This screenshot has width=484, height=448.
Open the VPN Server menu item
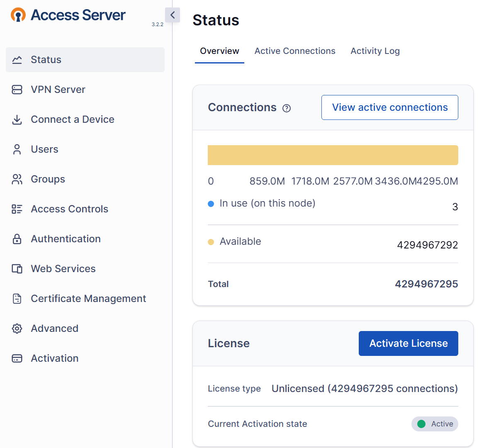point(85,90)
